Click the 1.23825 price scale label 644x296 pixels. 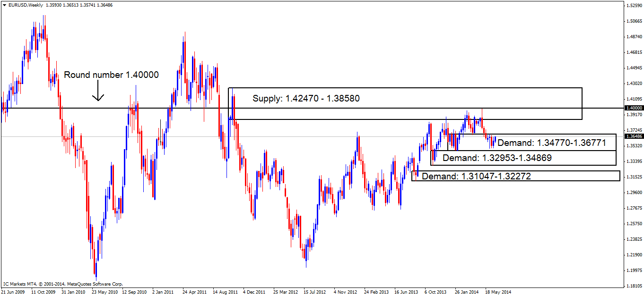634,239
